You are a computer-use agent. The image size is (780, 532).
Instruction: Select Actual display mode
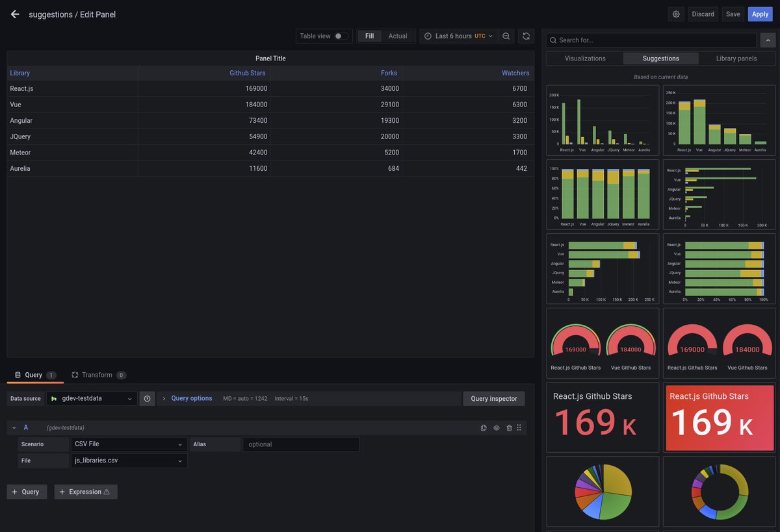(x=398, y=36)
